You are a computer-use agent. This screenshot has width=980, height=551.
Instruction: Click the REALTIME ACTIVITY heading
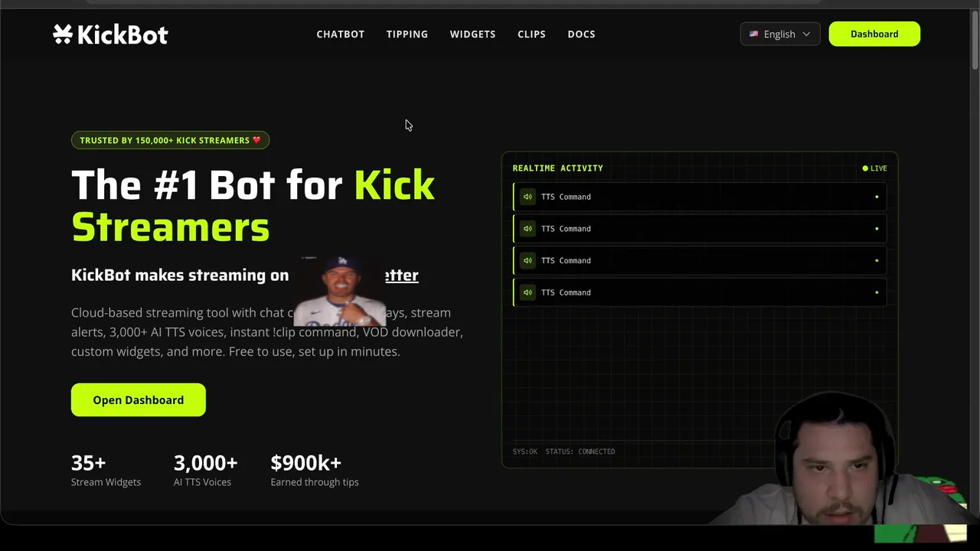coord(557,168)
